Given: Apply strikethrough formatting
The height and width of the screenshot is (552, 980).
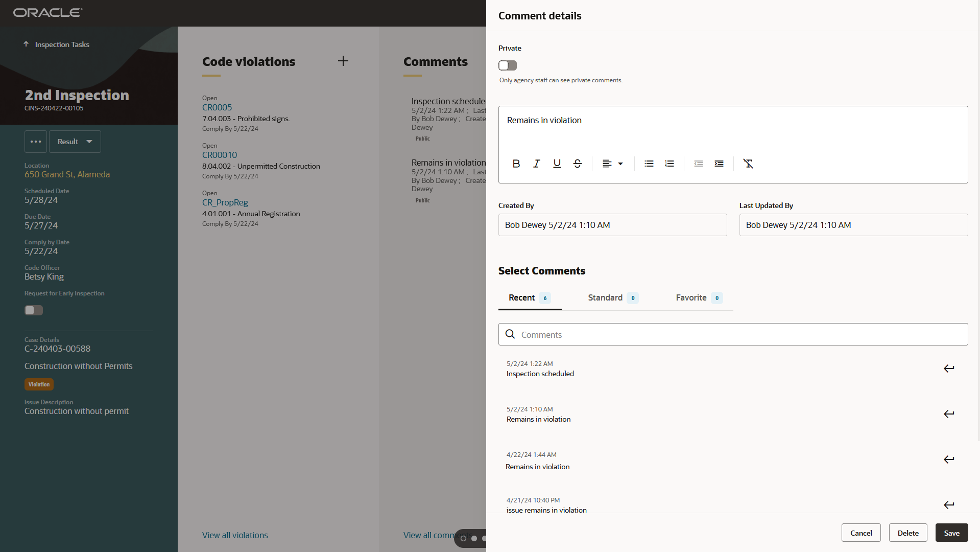Looking at the screenshot, I should 577,164.
